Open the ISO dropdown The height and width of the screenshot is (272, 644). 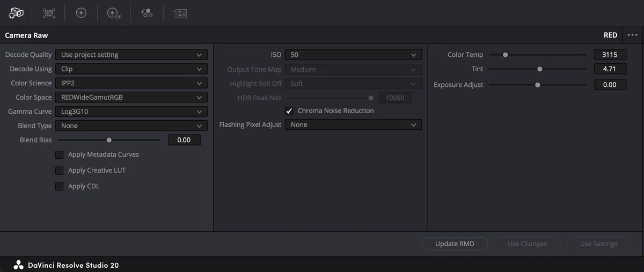point(353,55)
